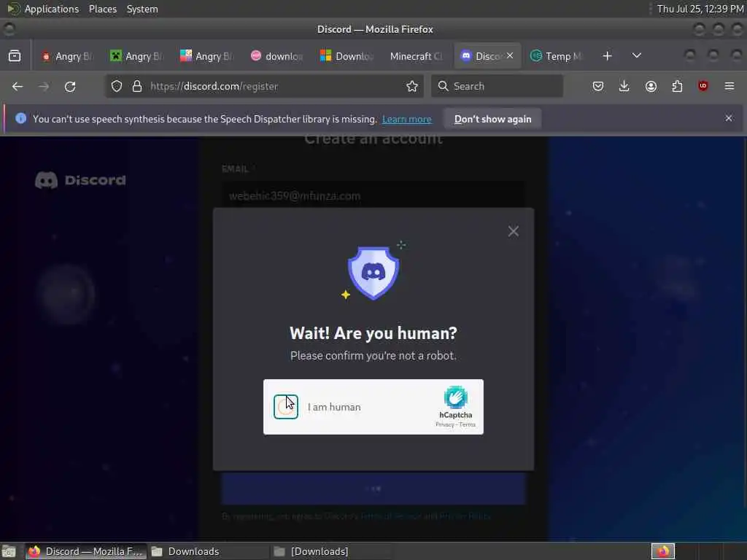Image resolution: width=747 pixels, height=560 pixels.
Task: Open a new tab
Action: (x=607, y=56)
